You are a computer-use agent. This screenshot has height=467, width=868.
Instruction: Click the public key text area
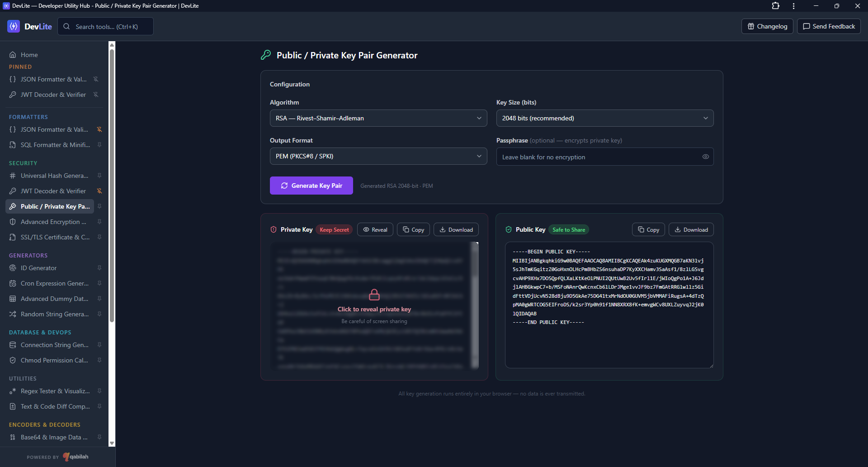609,305
